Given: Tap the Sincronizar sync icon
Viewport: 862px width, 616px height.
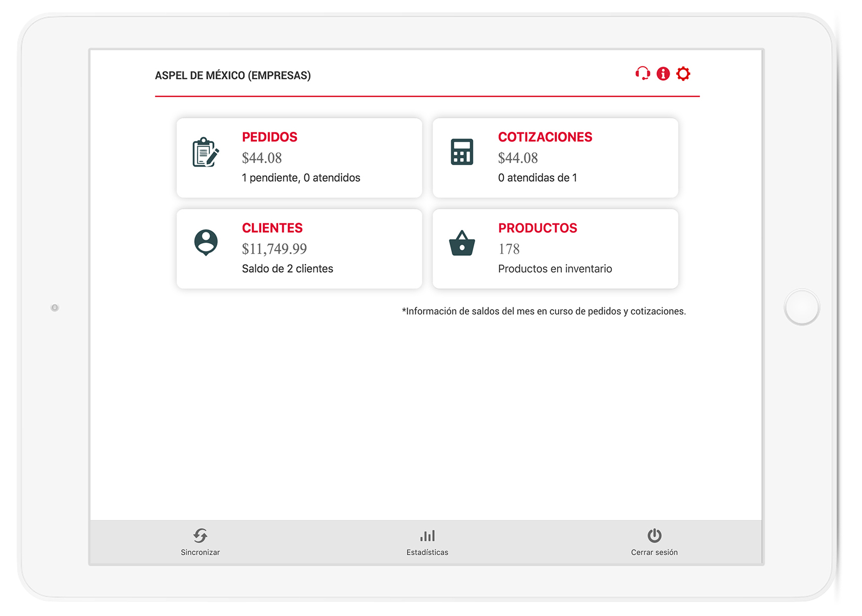Looking at the screenshot, I should pyautogui.click(x=200, y=536).
